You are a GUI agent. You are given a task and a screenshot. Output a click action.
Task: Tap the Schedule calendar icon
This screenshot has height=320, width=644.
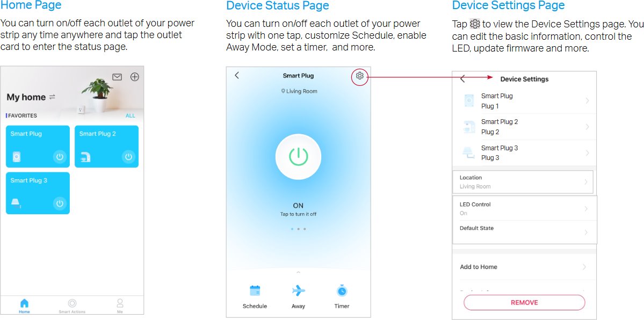pyautogui.click(x=255, y=291)
